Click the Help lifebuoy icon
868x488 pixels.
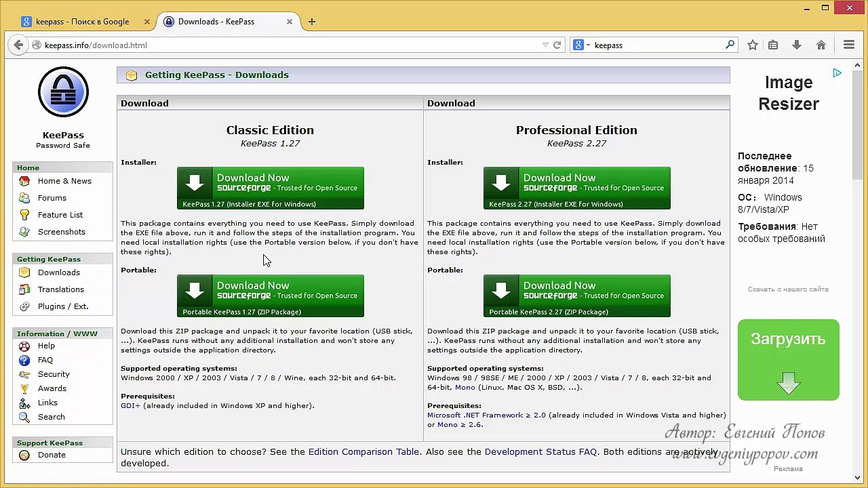click(24, 346)
